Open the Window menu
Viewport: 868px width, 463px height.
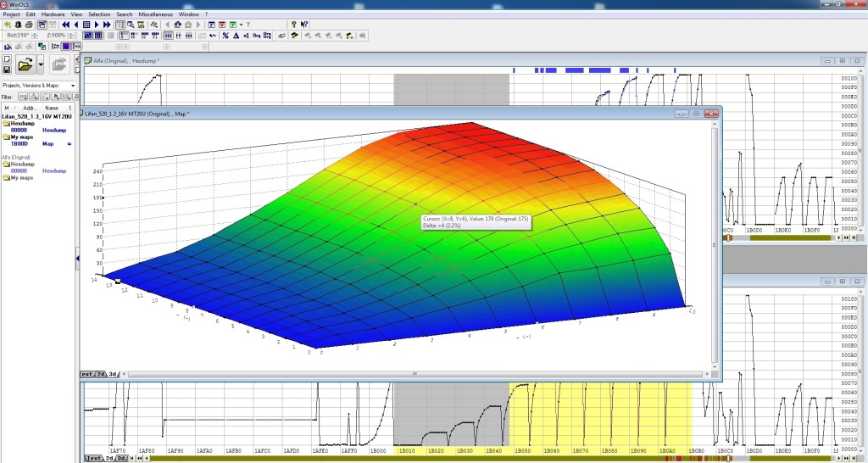click(x=189, y=14)
